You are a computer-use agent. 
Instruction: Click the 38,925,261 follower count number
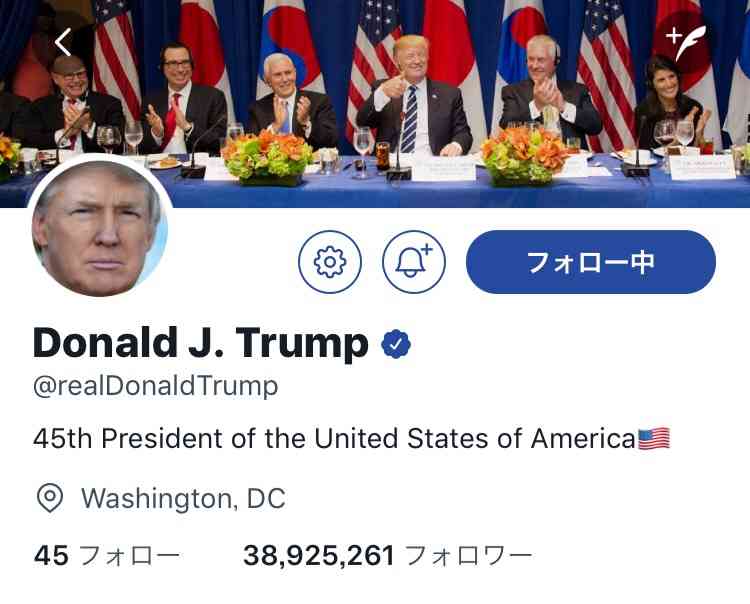(x=319, y=556)
